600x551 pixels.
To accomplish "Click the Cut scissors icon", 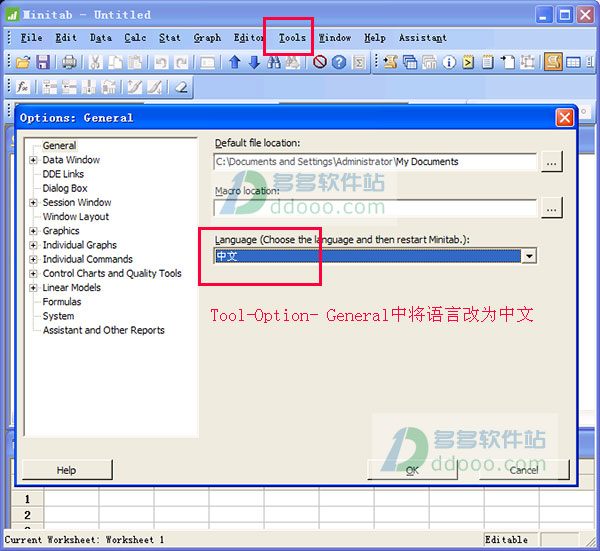I will pos(95,62).
